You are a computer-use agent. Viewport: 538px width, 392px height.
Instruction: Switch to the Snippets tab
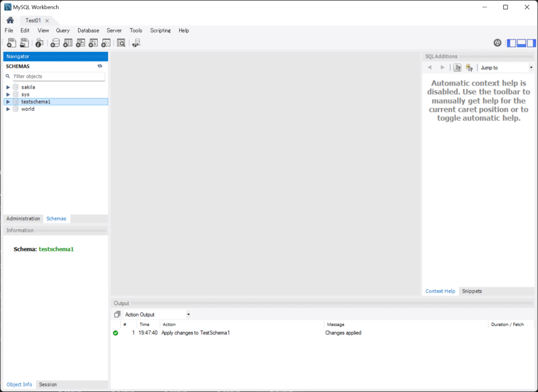471,291
